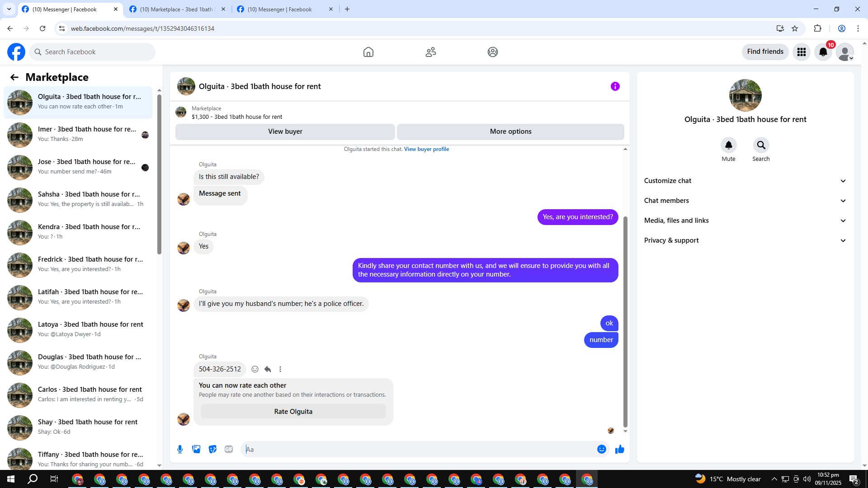Click the Find friends button
The width and height of the screenshot is (868, 488).
click(x=765, y=52)
